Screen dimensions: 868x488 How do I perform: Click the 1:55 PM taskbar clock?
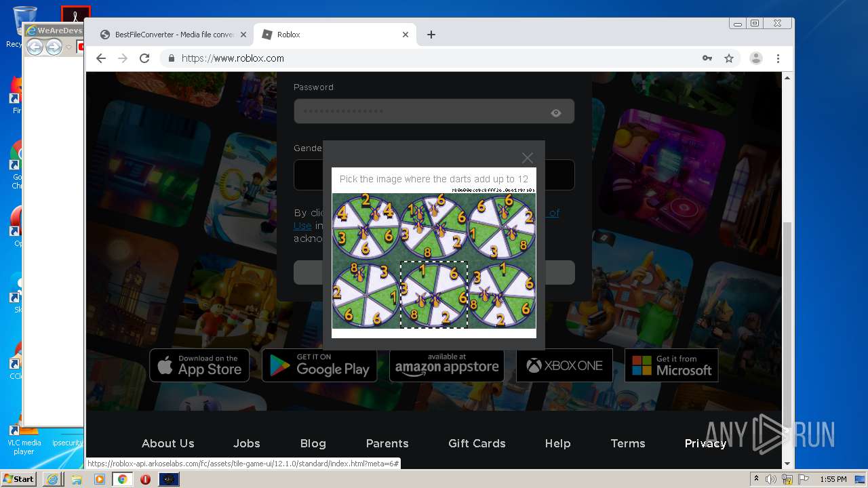[x=833, y=479]
